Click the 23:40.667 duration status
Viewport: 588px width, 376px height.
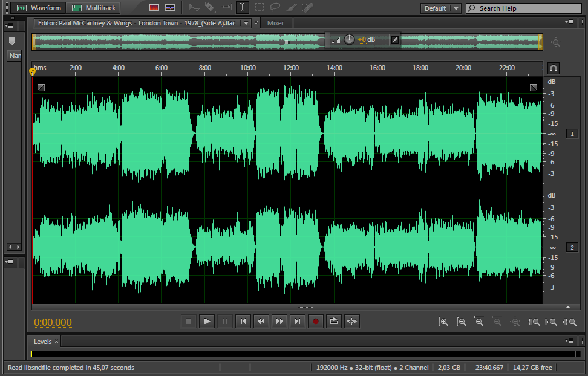click(489, 368)
